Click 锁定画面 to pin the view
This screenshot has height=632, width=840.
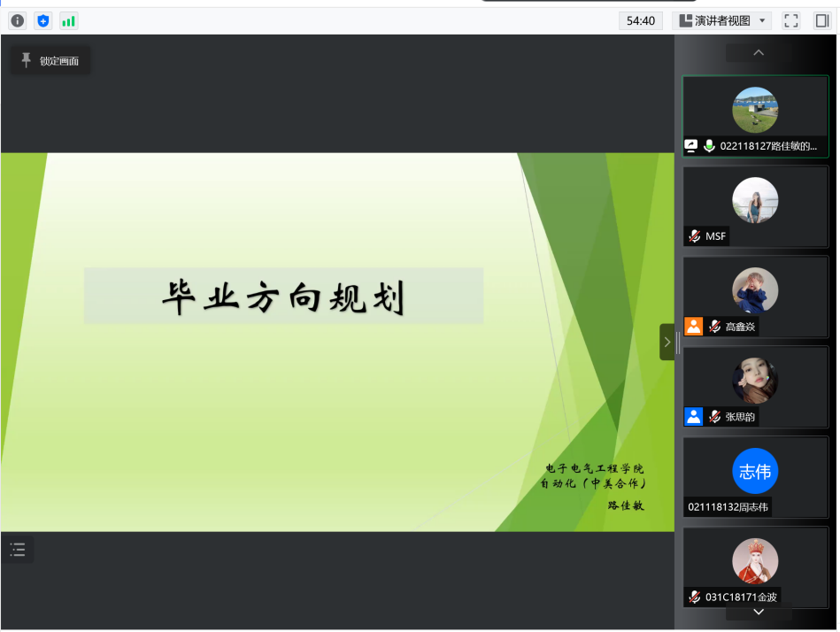(50, 60)
